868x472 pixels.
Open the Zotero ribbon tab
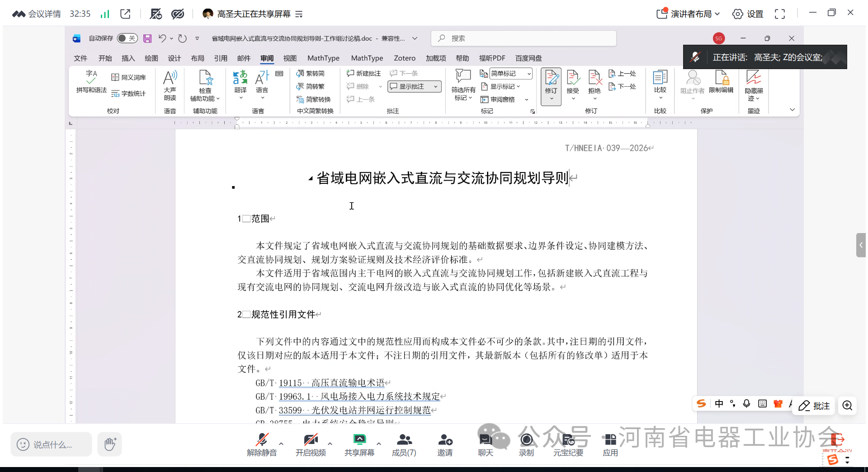[405, 58]
